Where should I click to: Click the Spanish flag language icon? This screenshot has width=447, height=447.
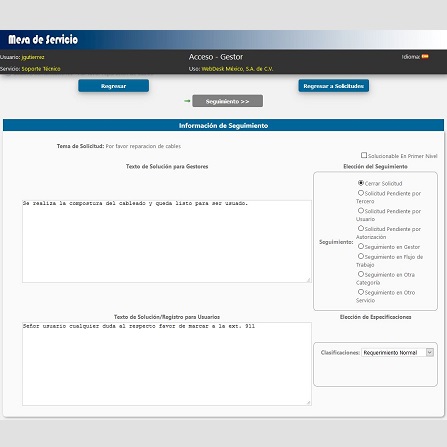[425, 57]
